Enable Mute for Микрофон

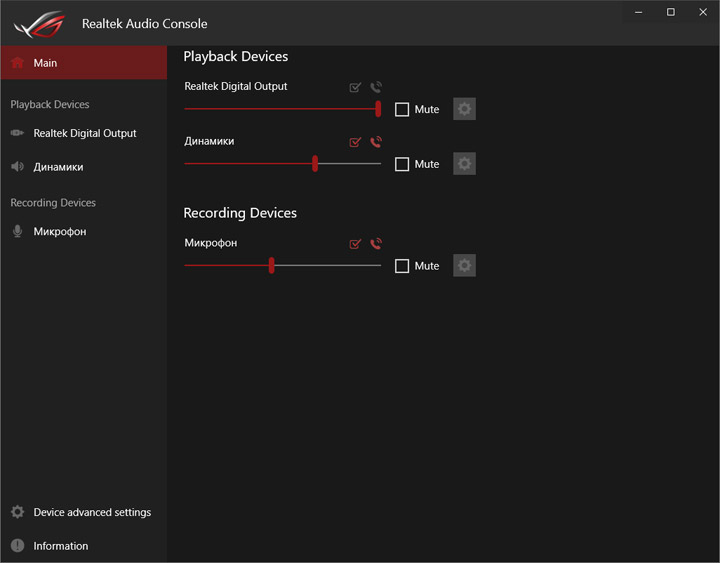[x=402, y=266]
